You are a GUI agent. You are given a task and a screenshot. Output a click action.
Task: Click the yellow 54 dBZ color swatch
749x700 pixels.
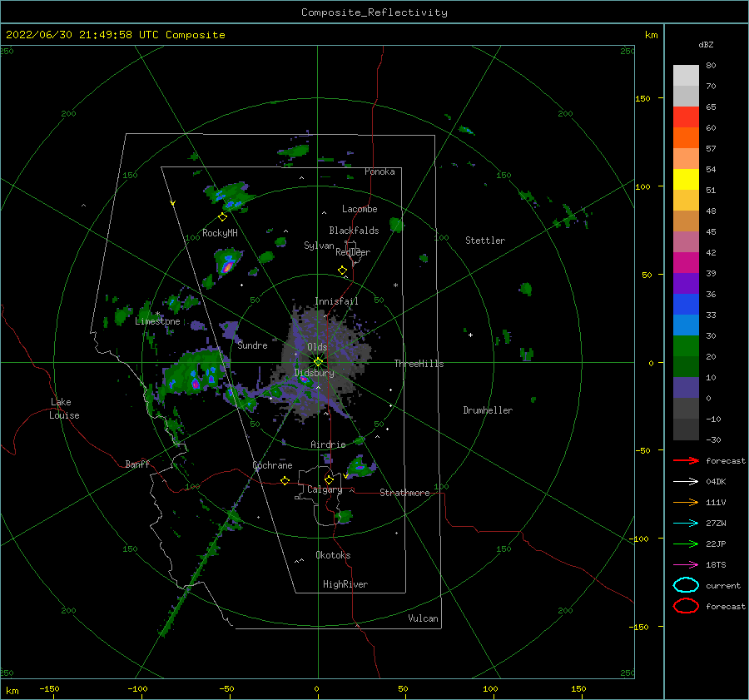point(686,179)
